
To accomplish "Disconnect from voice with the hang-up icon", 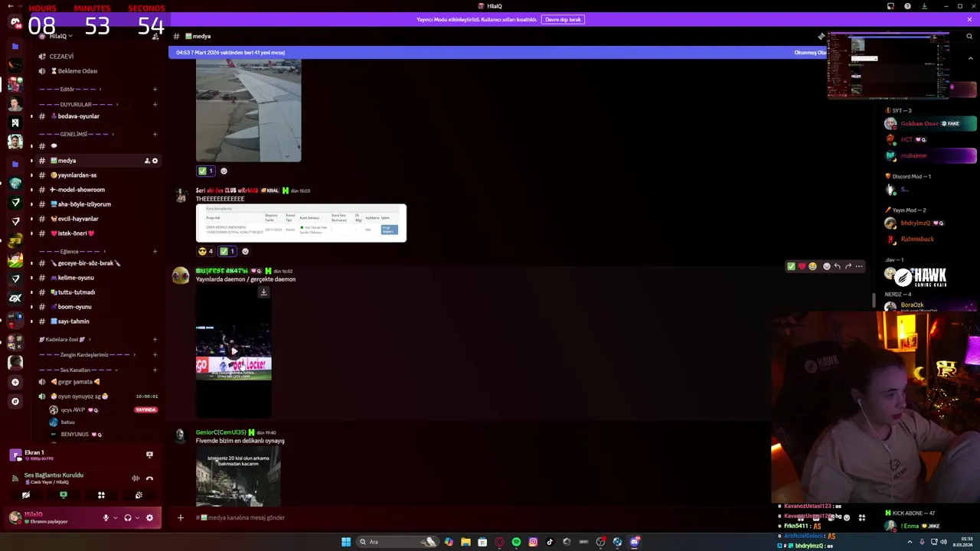I will pyautogui.click(x=149, y=478).
